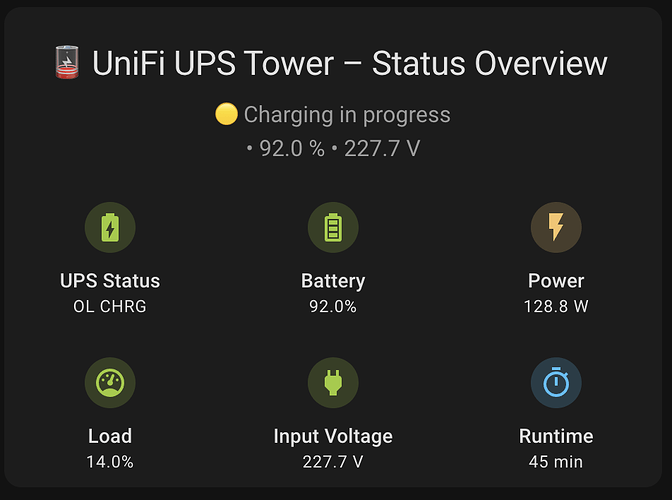Click the Battery level icon
672x500 pixels.
tap(333, 228)
